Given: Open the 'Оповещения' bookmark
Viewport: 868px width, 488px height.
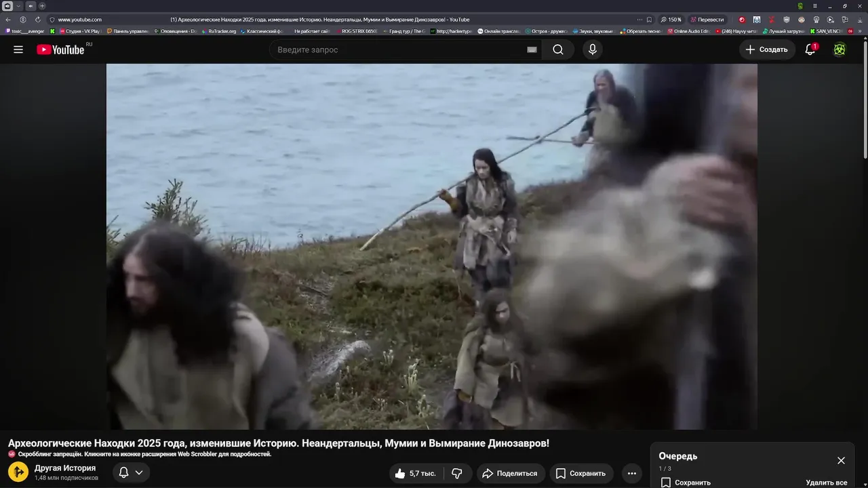Looking at the screenshot, I should click(175, 31).
